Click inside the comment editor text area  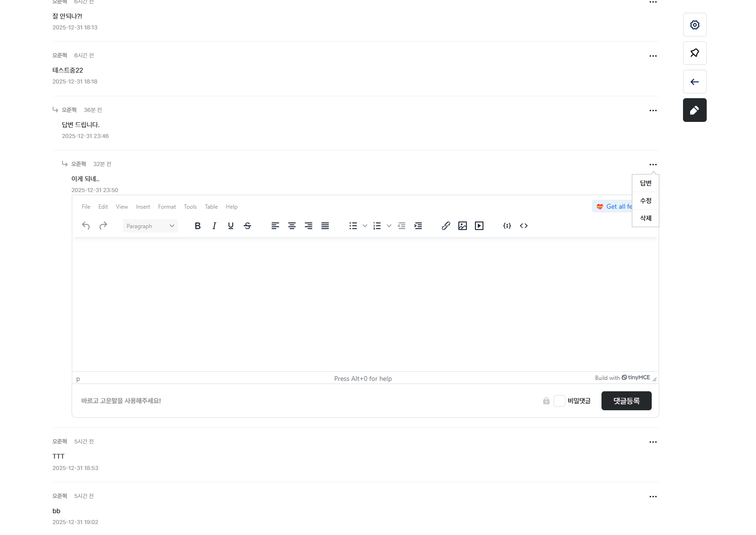point(365,304)
